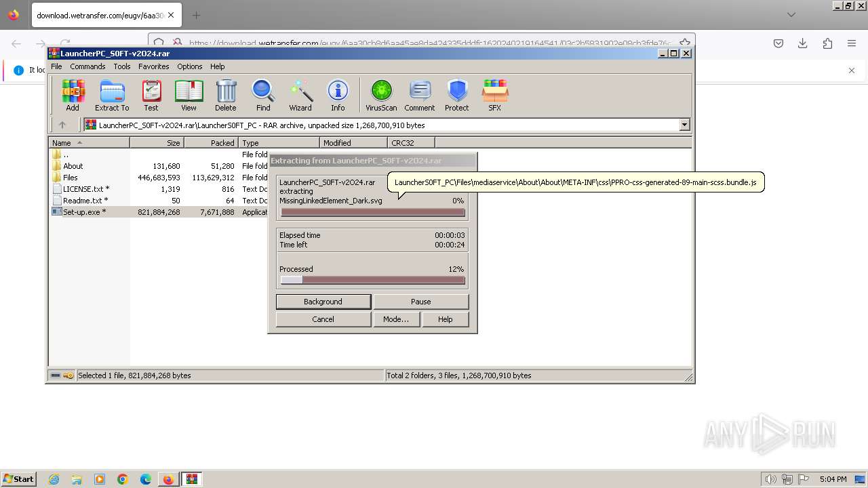The width and height of the screenshot is (868, 488).
Task: Click the Background button in extraction dialog
Action: [x=323, y=302]
